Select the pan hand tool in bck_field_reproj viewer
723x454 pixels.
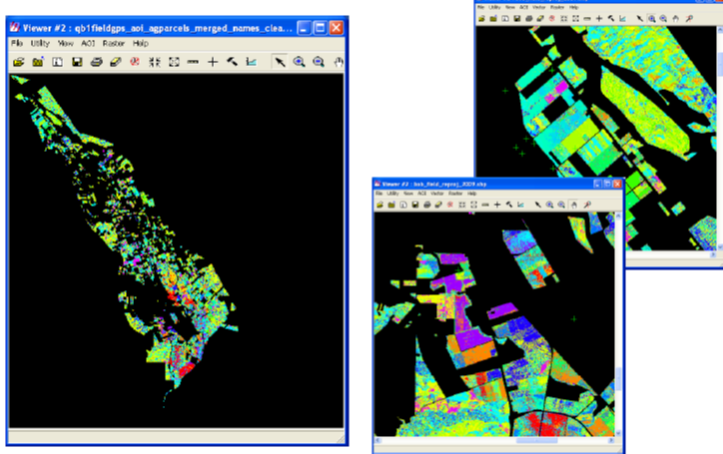[574, 204]
